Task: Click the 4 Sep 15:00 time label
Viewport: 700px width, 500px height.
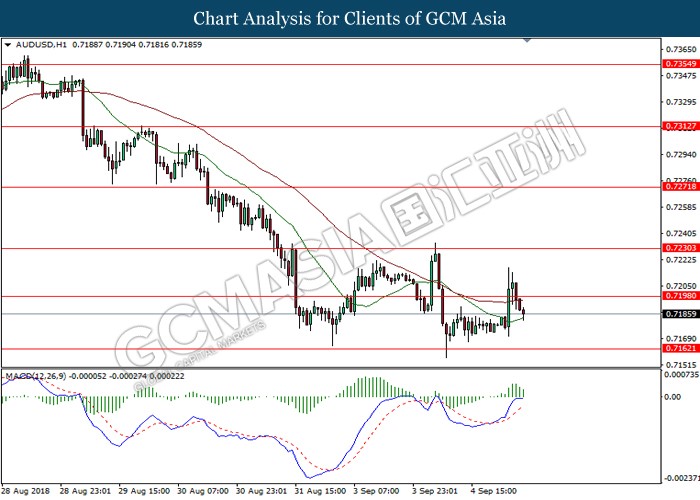Action: (494, 491)
